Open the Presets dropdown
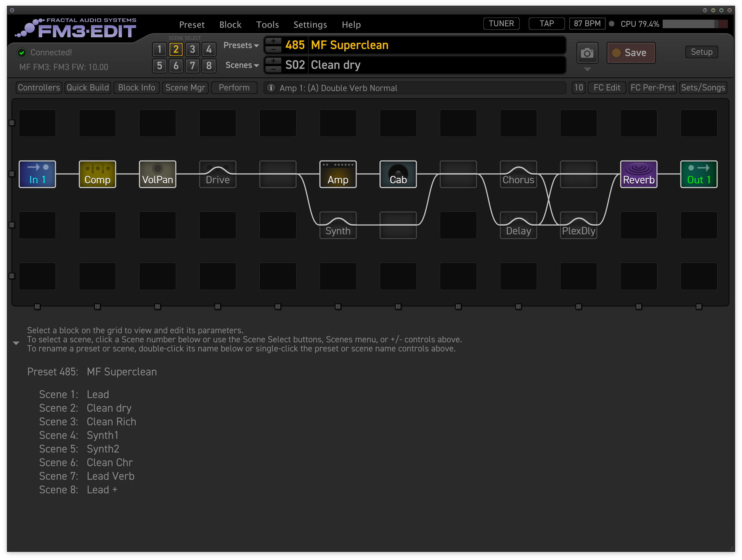Image resolution: width=742 pixels, height=560 pixels. (x=241, y=45)
